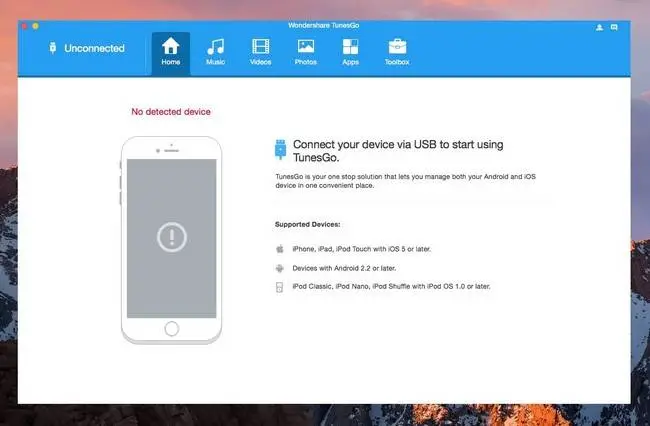Viewport: 650px width, 426px height.
Task: Click the user account icon
Action: coord(599,27)
